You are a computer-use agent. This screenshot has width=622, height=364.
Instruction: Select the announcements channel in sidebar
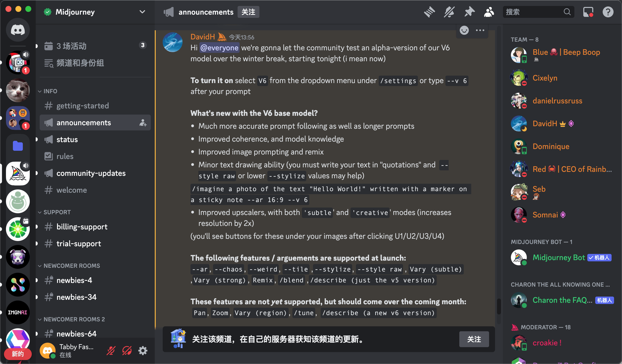click(x=95, y=123)
